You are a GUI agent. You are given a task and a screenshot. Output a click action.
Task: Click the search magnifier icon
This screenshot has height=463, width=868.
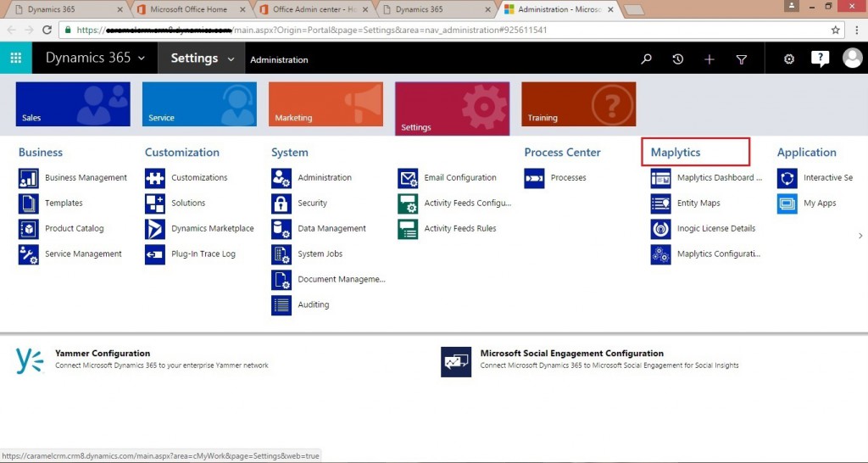coord(646,59)
